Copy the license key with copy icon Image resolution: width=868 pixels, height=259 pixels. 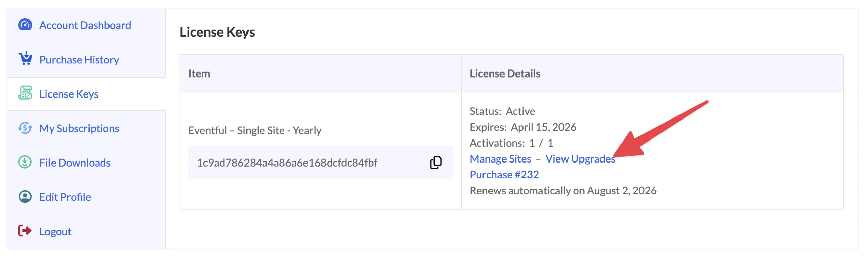(x=436, y=163)
